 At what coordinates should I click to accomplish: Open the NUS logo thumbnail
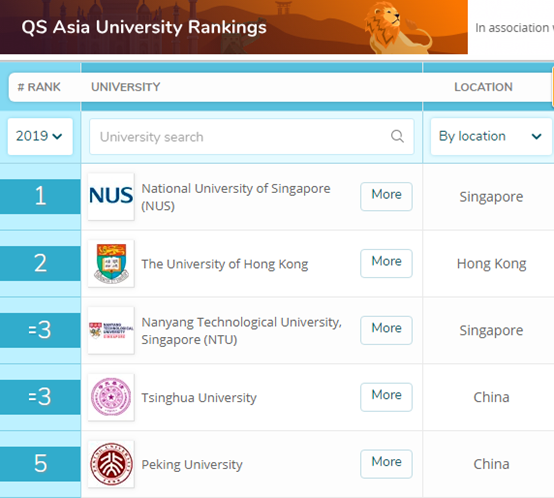111,196
